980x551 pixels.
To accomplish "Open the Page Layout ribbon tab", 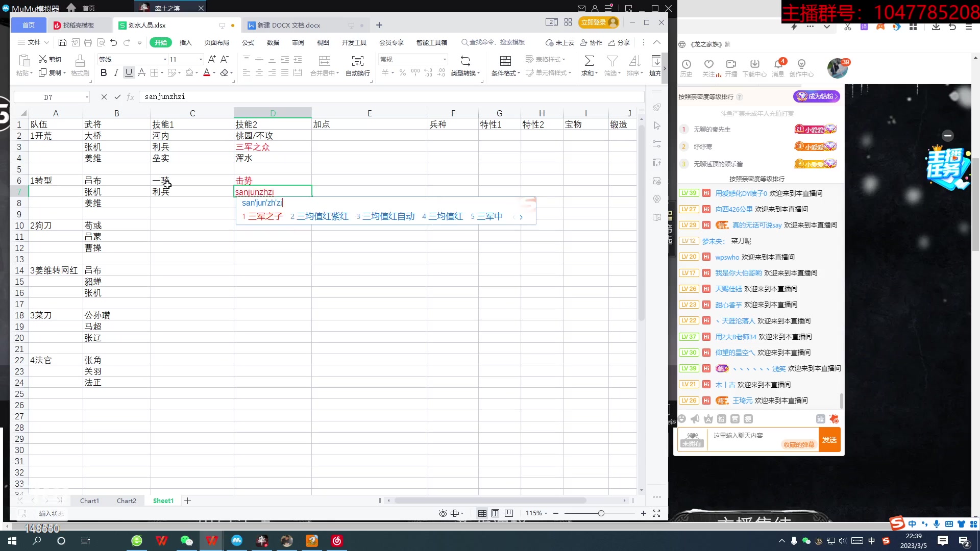I will click(x=216, y=42).
